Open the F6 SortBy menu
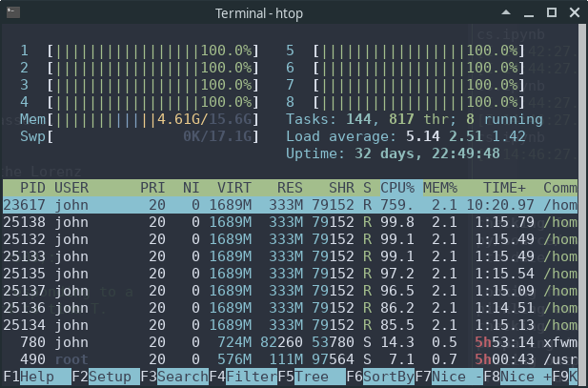588x388 pixels. tap(380, 377)
